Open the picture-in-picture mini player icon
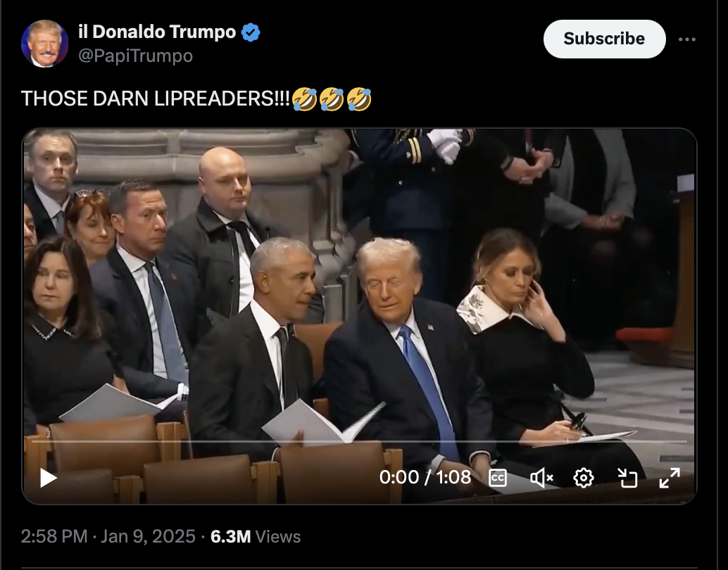The height and width of the screenshot is (570, 728). 627,478
